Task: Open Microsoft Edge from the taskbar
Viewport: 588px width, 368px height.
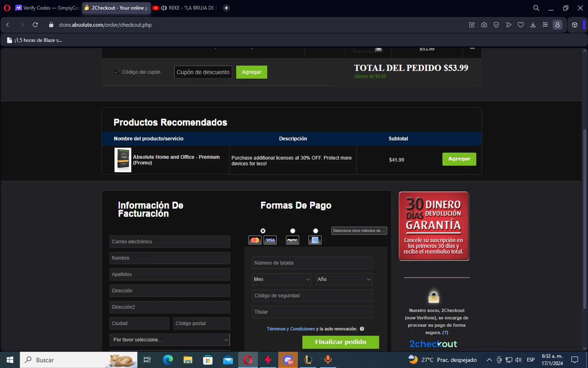Action: click(x=168, y=360)
